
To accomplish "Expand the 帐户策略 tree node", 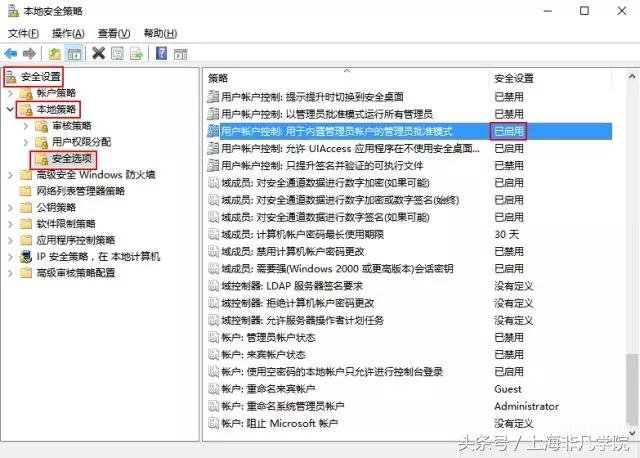I will (11, 93).
